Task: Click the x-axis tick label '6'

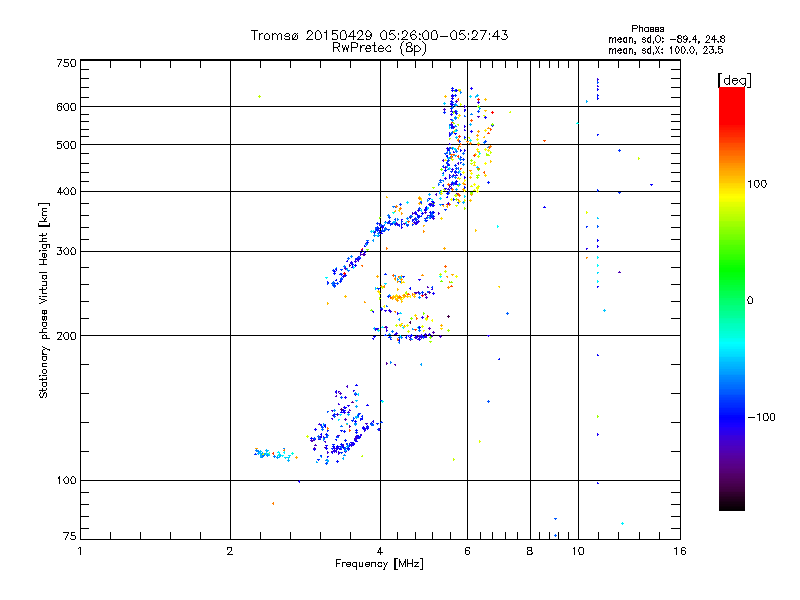Action: (x=467, y=551)
